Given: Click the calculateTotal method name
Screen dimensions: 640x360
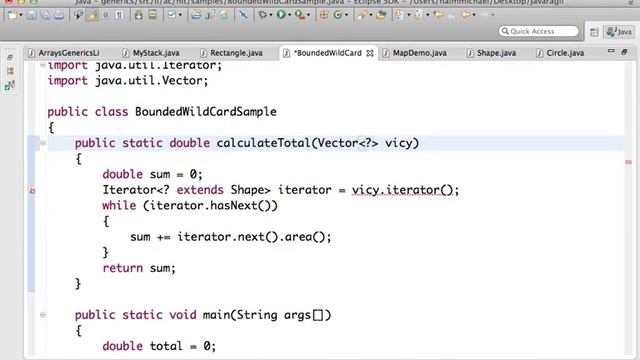Looking at the screenshot, I should 263,143.
